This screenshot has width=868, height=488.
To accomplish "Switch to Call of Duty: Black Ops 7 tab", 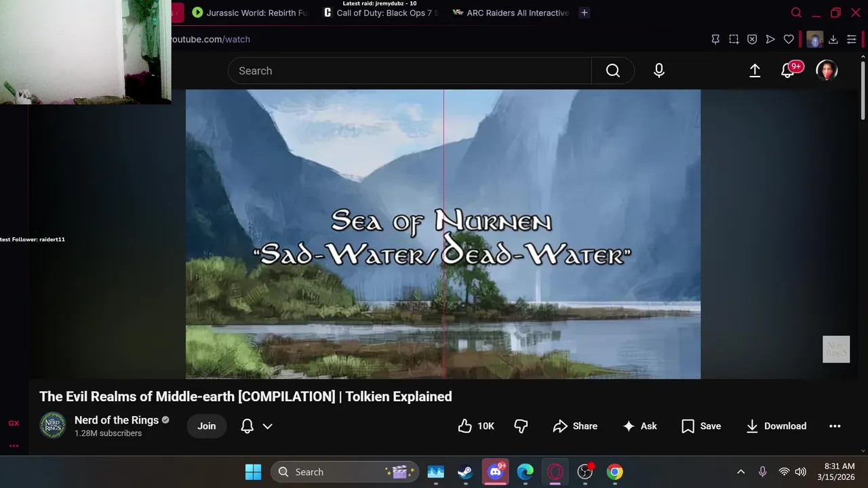I will coord(381,12).
